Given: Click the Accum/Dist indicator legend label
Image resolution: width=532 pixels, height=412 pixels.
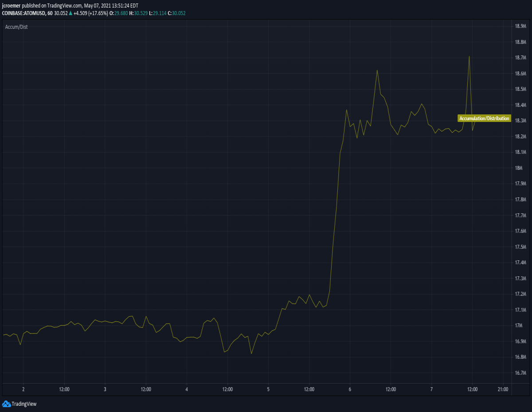Looking at the screenshot, I should (x=16, y=27).
